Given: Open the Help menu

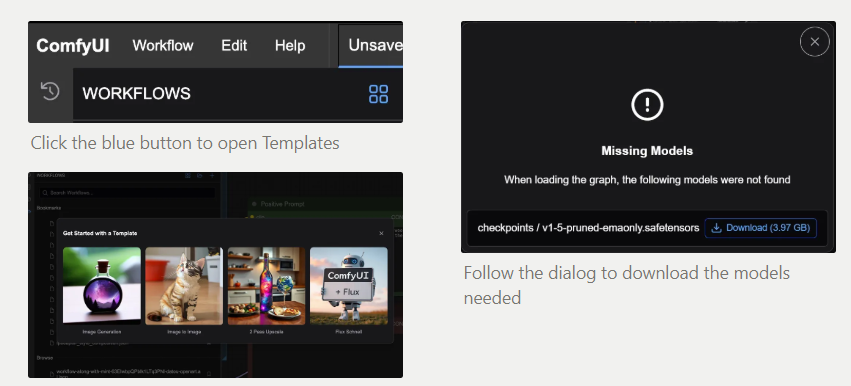Looking at the screenshot, I should click(290, 46).
